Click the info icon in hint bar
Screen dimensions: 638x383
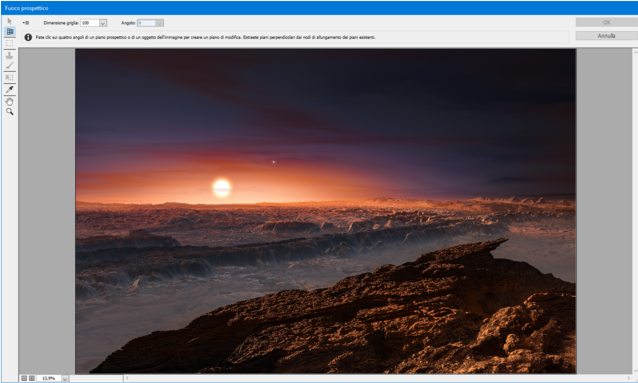click(x=28, y=37)
